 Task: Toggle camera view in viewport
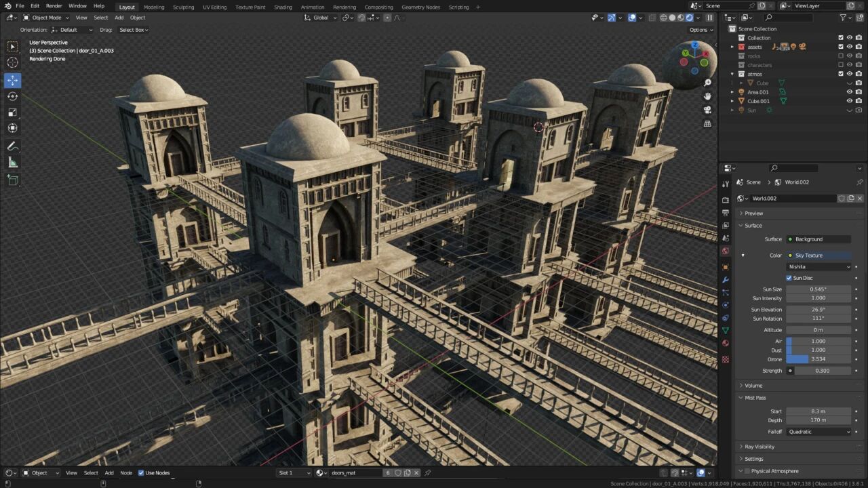click(x=707, y=110)
